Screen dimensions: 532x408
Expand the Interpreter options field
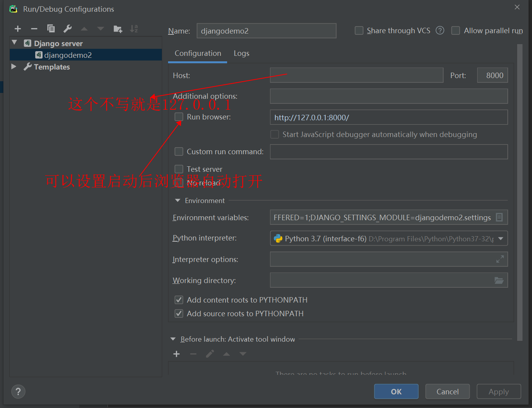coord(500,259)
